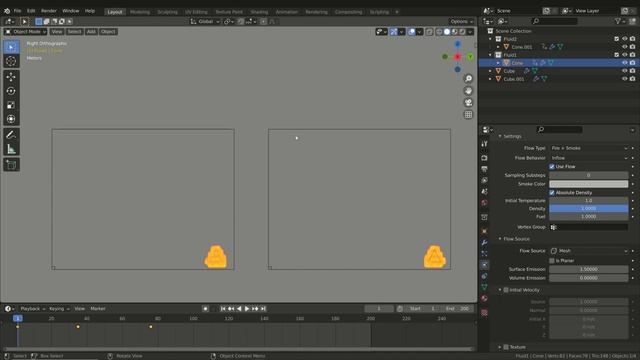The height and width of the screenshot is (360, 640).
Task: Select the Select Box tool
Action: (11, 47)
